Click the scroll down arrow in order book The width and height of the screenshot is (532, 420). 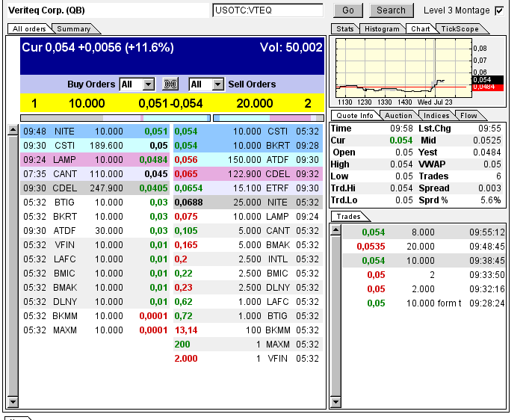[13, 401]
